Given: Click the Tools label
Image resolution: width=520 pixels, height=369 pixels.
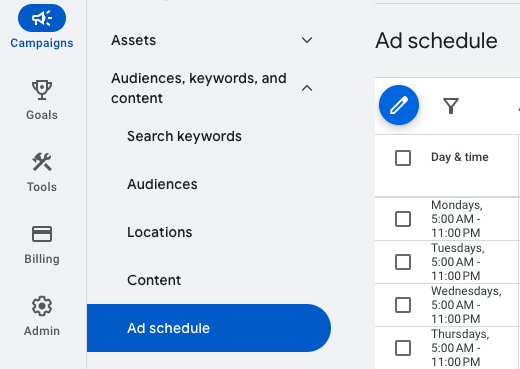Looking at the screenshot, I should tap(42, 187).
